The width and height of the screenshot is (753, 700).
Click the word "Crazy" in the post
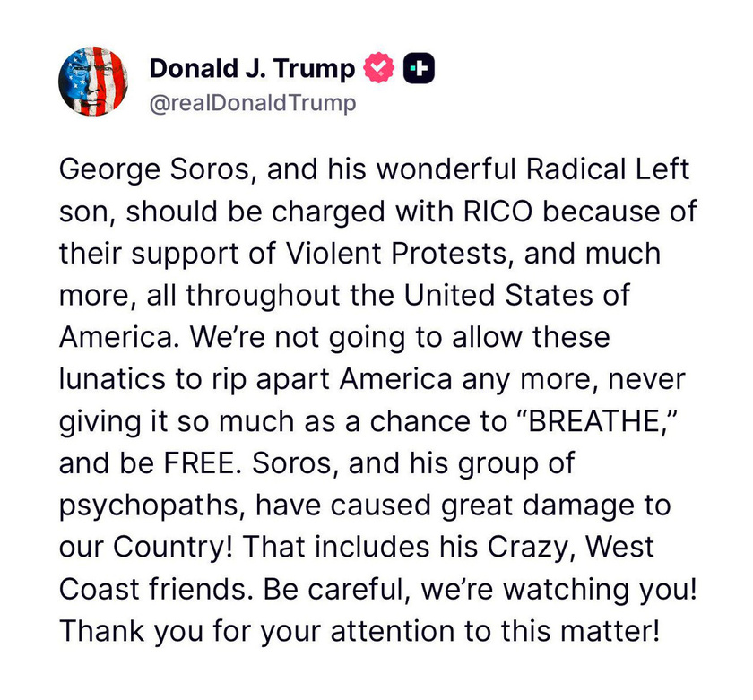(x=528, y=548)
